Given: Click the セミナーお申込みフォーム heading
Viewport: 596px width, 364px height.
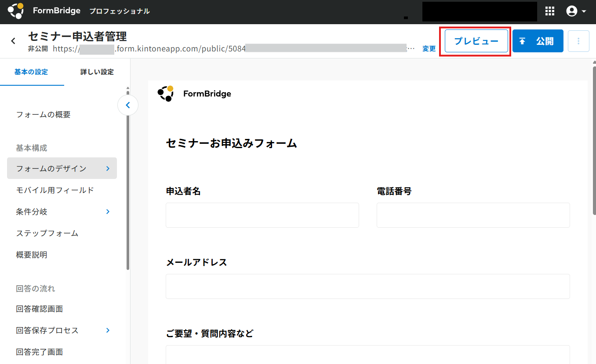Looking at the screenshot, I should 232,143.
